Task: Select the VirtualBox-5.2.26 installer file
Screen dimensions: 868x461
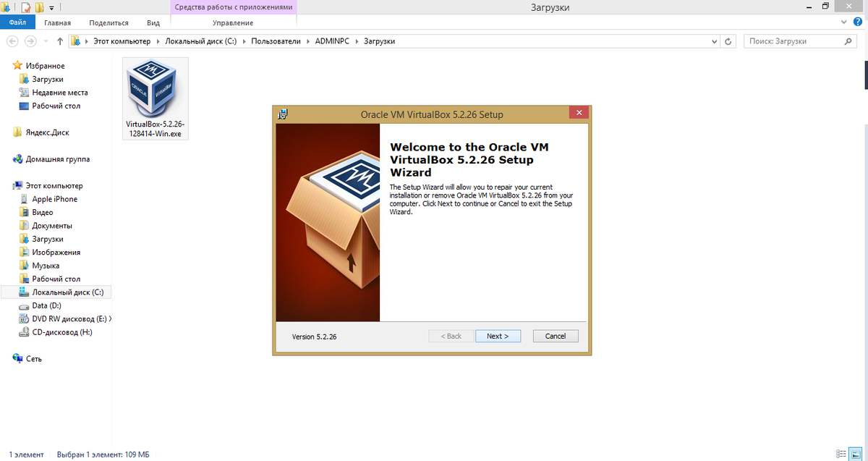Action: [x=155, y=87]
